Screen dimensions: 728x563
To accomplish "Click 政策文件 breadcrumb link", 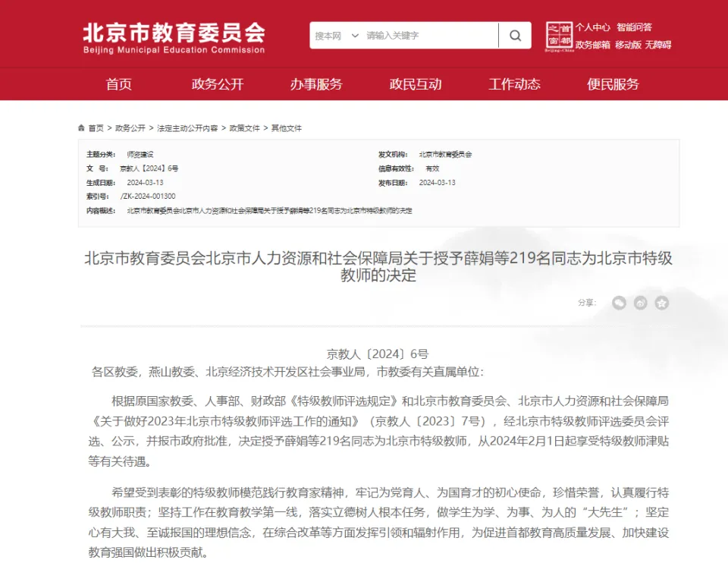I will 245,128.
